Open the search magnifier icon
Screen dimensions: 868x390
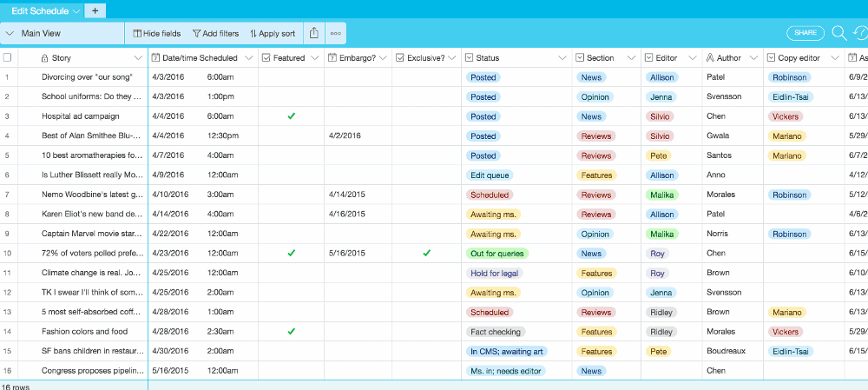click(x=839, y=33)
